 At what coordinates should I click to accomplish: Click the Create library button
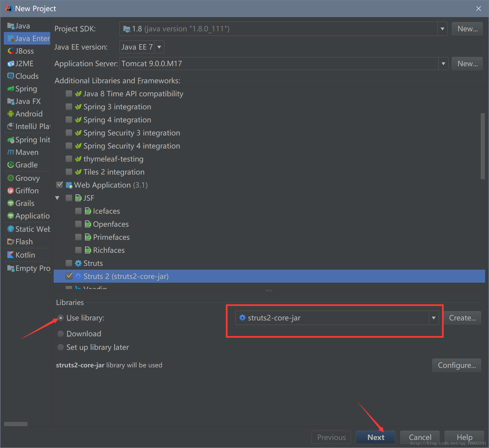pos(462,318)
